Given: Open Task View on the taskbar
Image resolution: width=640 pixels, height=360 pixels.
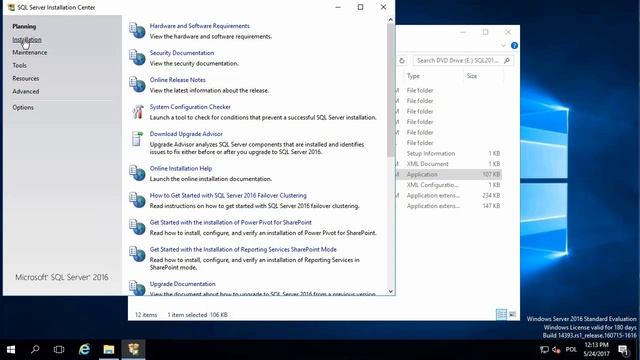Looking at the screenshot, I should pos(59,349).
